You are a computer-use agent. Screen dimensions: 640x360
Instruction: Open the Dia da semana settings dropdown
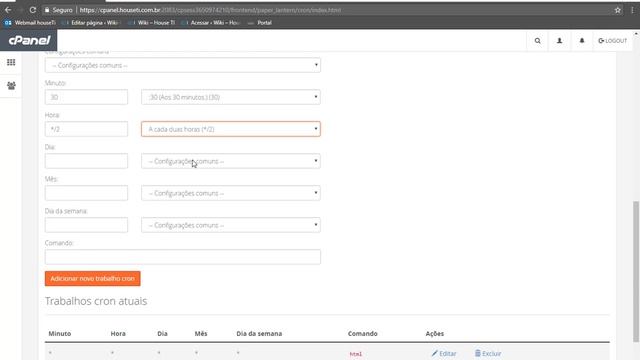(231, 225)
